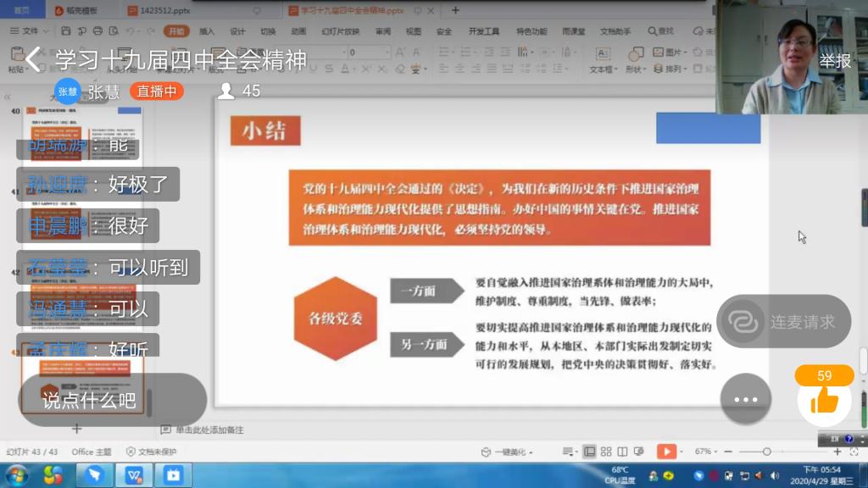The image size is (868, 488).
Task: Toggle normal view in status bar
Action: pyautogui.click(x=590, y=452)
